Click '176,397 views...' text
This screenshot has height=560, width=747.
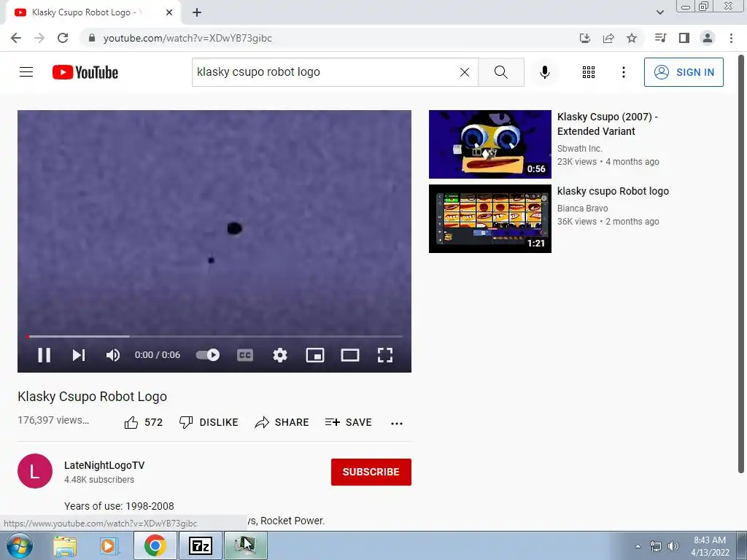point(53,420)
